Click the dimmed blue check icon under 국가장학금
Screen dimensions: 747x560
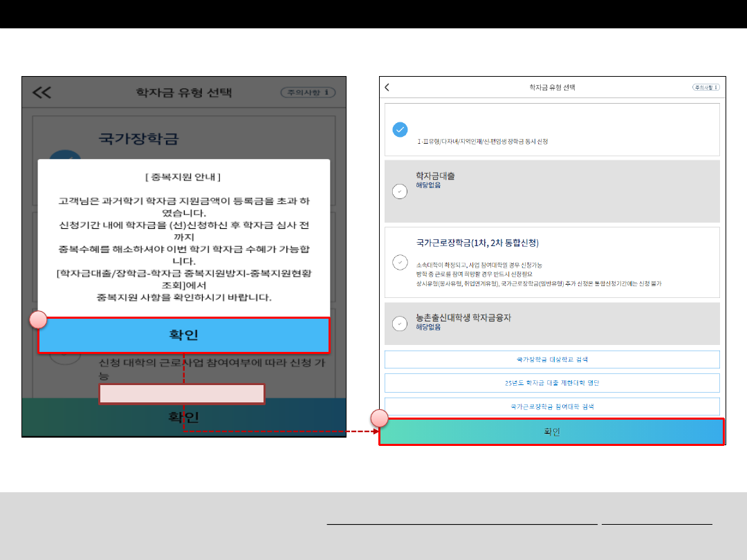(64, 156)
